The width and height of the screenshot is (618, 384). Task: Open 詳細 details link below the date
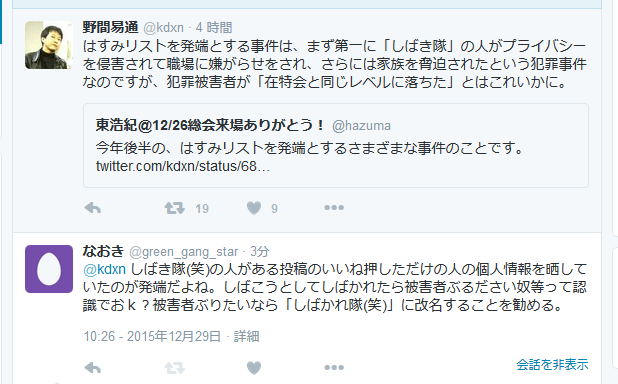[x=246, y=336]
